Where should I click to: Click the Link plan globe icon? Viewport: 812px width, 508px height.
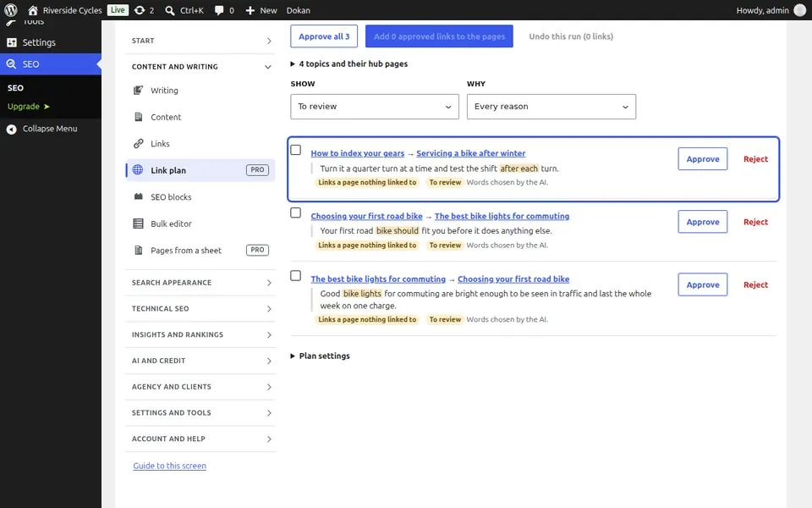pos(138,169)
